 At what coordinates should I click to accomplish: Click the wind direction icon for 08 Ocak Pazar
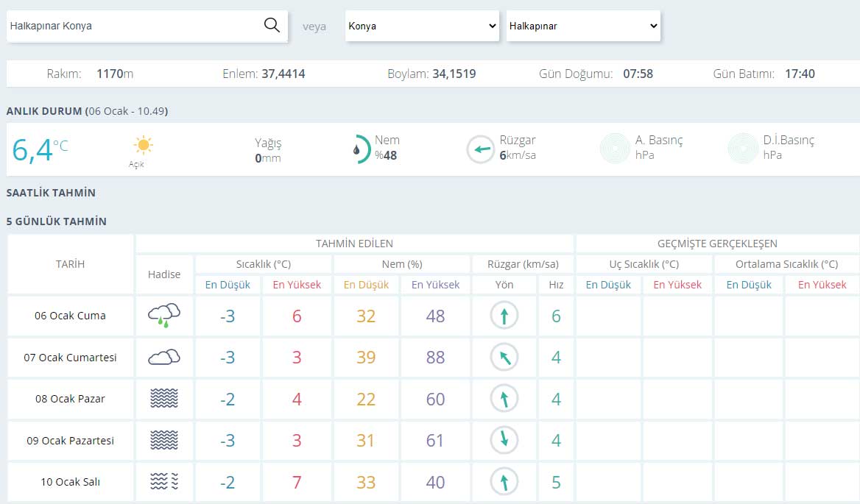[504, 399]
